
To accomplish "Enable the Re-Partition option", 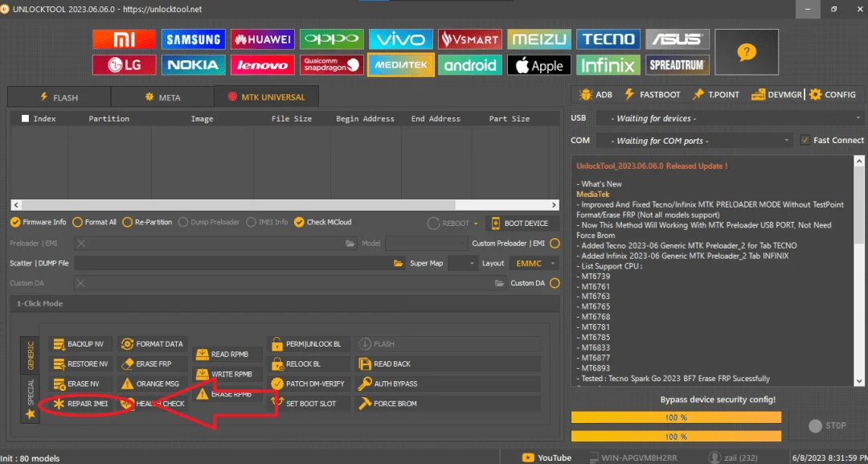I will point(147,222).
